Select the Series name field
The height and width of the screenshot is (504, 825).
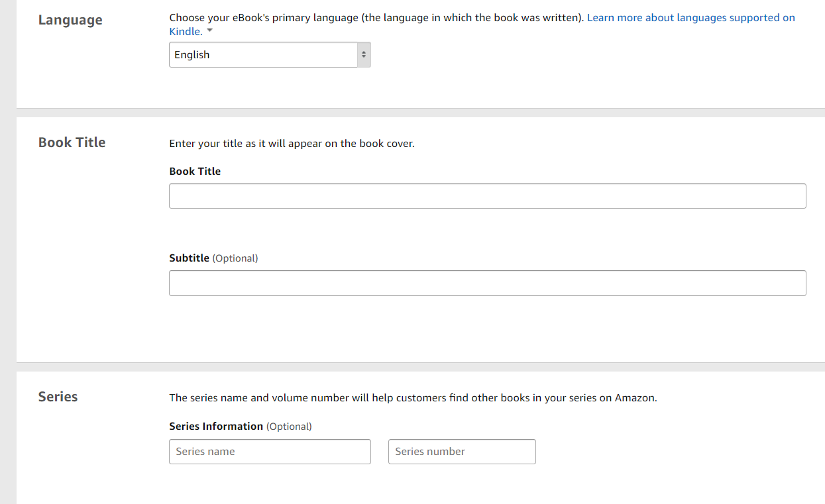click(270, 452)
